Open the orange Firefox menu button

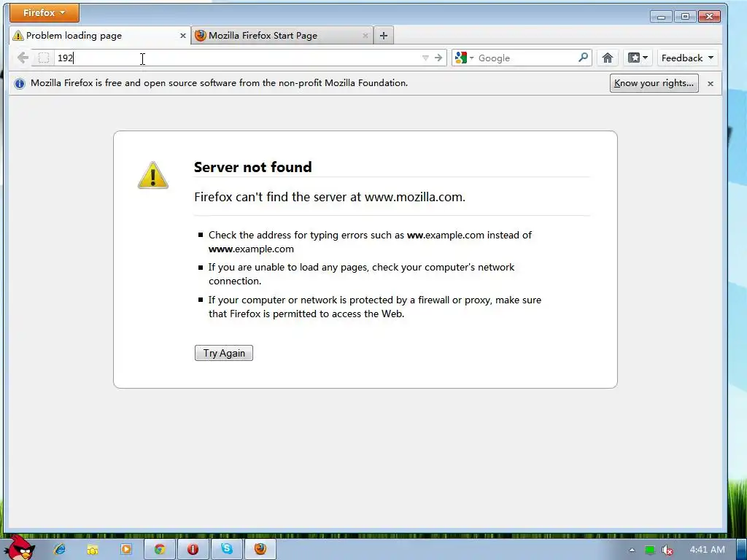(x=44, y=13)
